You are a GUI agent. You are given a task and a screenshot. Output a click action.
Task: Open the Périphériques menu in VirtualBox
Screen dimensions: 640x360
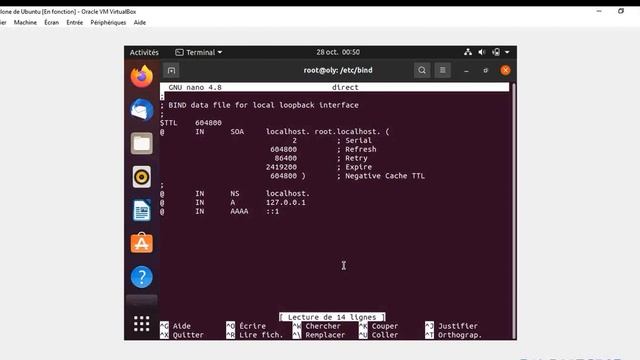(108, 22)
